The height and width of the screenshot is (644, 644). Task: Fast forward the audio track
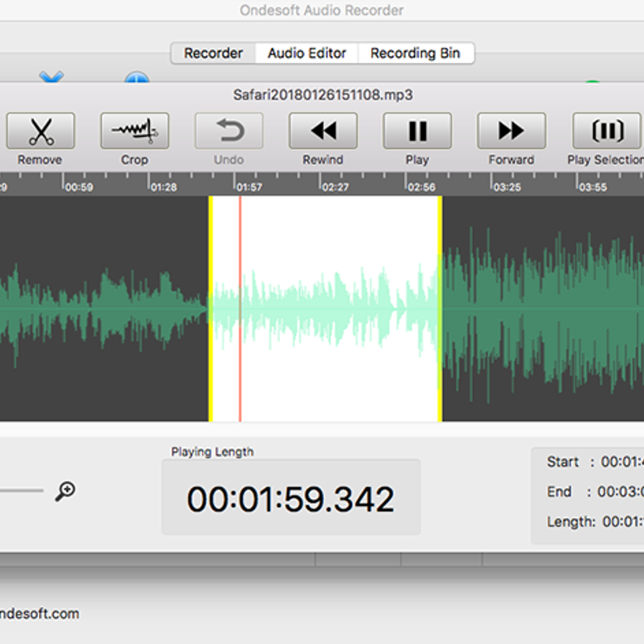tap(511, 131)
